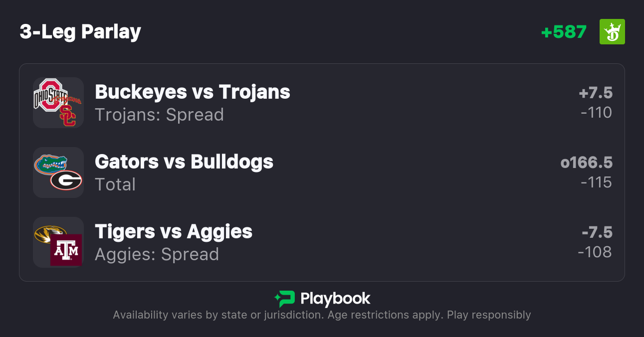Click the Missouri Tigers logo
This screenshot has height=337, width=644.
pos(50,233)
